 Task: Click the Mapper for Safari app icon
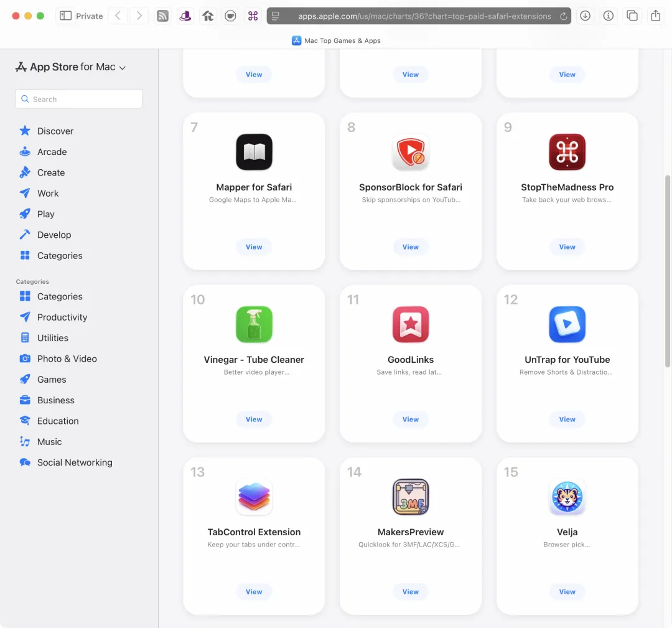click(254, 152)
